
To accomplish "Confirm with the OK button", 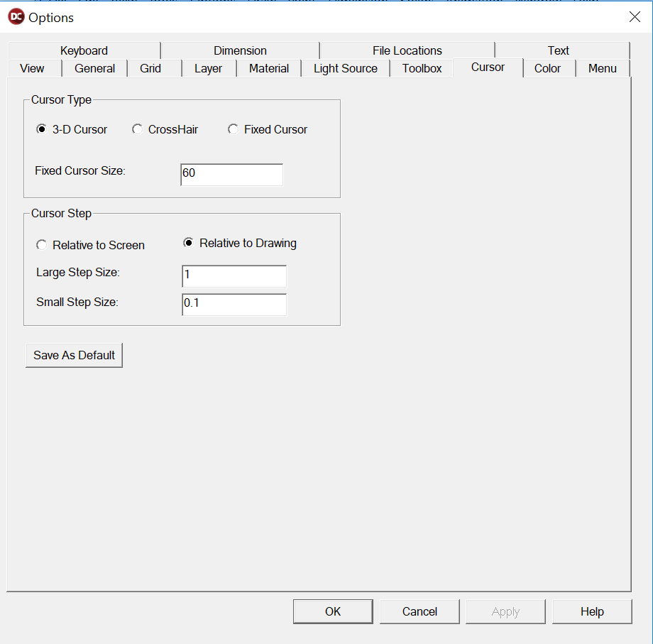I will 333,611.
